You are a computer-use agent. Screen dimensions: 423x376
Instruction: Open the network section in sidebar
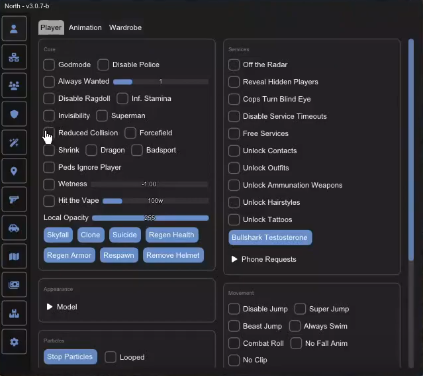tap(14, 57)
